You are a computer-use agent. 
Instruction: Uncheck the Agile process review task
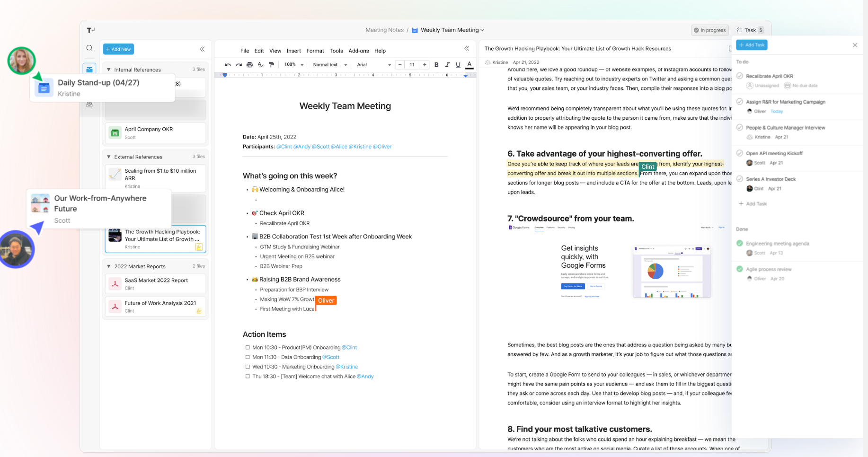tap(740, 269)
